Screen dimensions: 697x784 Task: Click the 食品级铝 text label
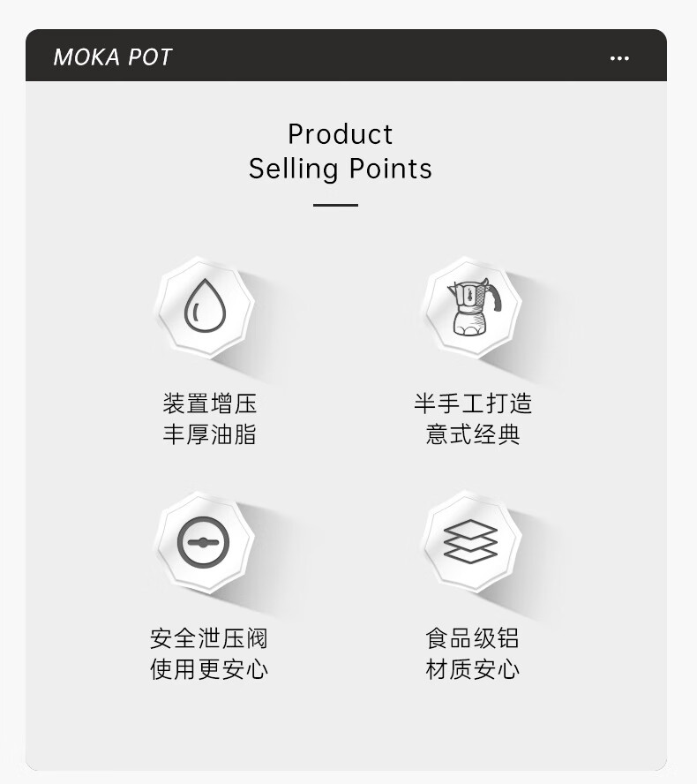[x=472, y=638]
